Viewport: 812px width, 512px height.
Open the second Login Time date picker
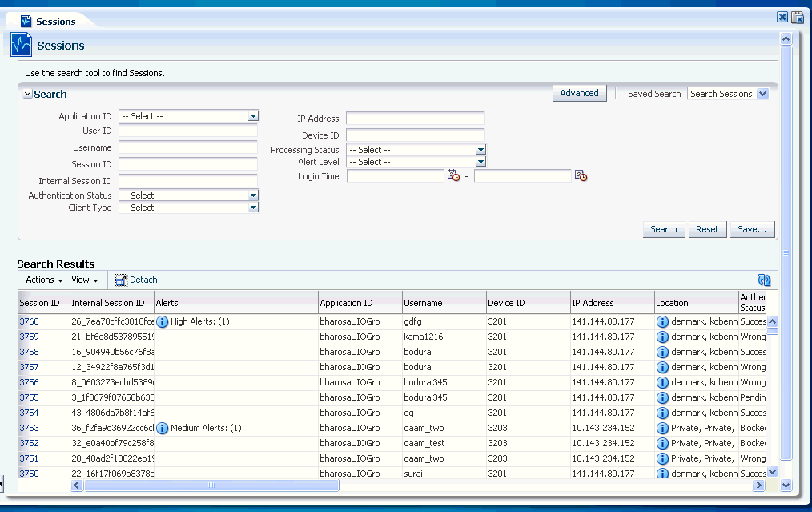coord(581,175)
